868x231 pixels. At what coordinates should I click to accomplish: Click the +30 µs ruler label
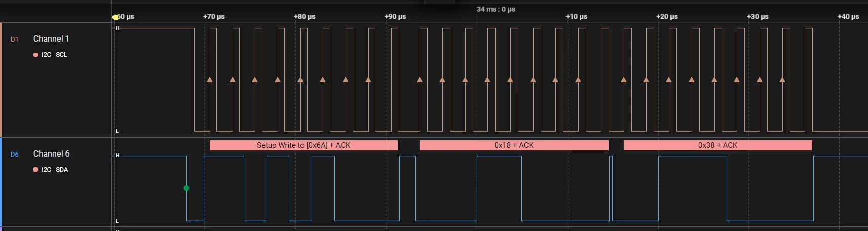758,17
